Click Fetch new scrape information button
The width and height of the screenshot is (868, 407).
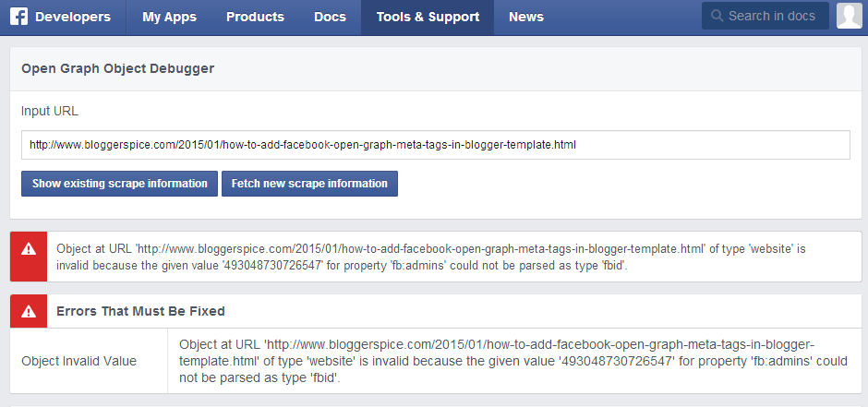[309, 184]
